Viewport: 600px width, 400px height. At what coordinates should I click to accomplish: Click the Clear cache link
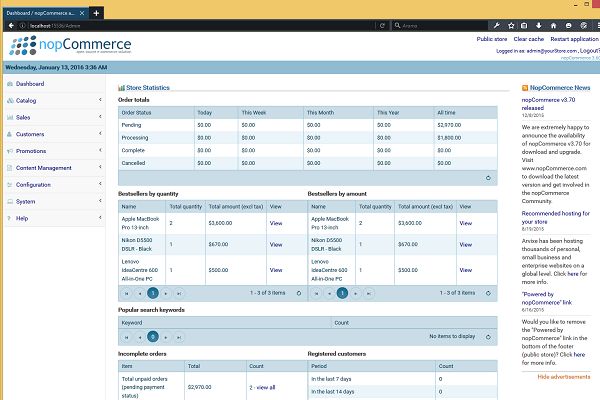pyautogui.click(x=526, y=38)
